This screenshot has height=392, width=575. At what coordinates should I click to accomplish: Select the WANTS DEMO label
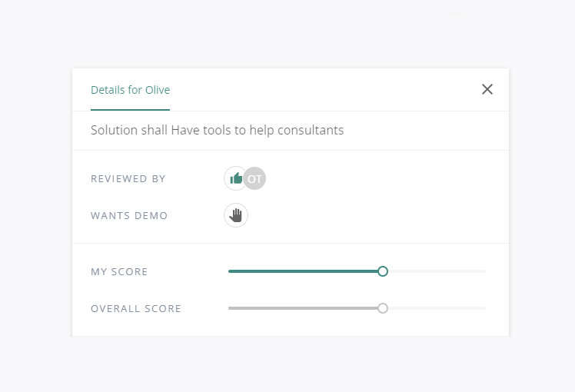coord(129,216)
